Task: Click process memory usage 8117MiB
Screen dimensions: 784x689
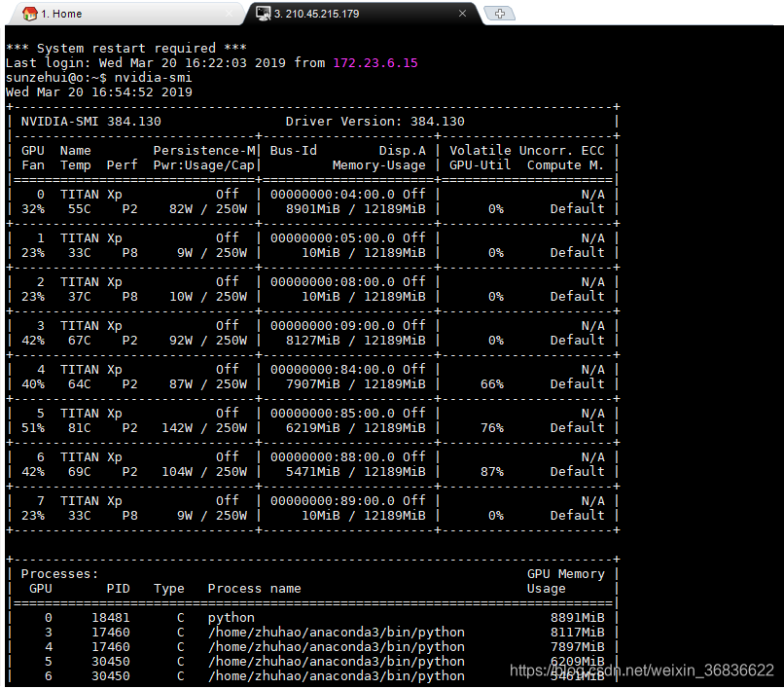Action: [x=578, y=633]
